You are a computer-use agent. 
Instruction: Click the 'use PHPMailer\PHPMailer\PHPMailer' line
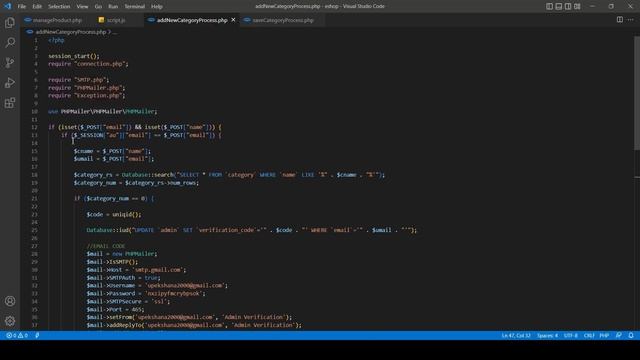[x=102, y=111]
